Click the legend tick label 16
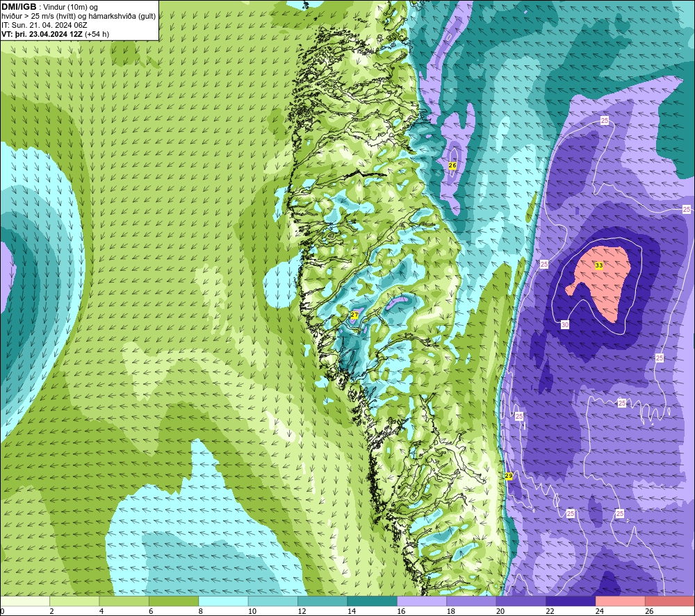This screenshot has height=616, width=695. [x=401, y=611]
